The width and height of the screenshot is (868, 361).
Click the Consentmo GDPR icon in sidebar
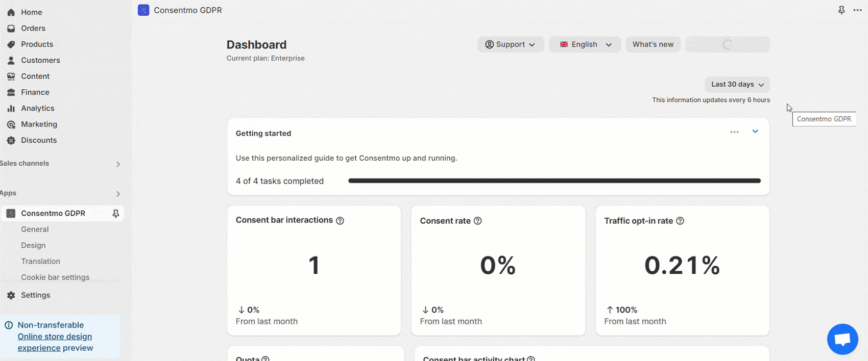pos(11,213)
